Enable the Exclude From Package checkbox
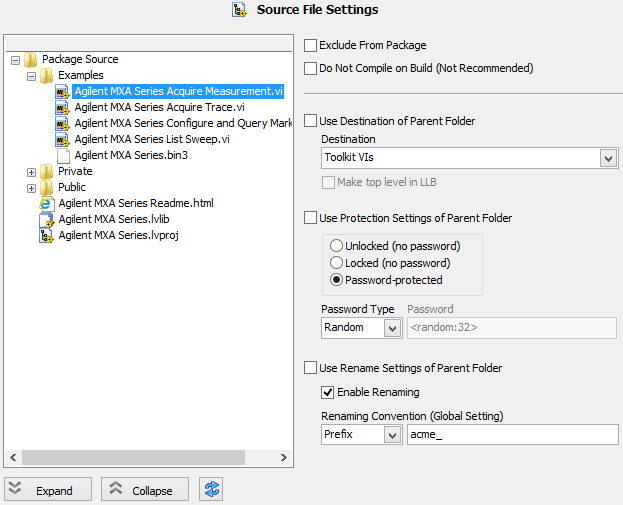 pyautogui.click(x=310, y=45)
